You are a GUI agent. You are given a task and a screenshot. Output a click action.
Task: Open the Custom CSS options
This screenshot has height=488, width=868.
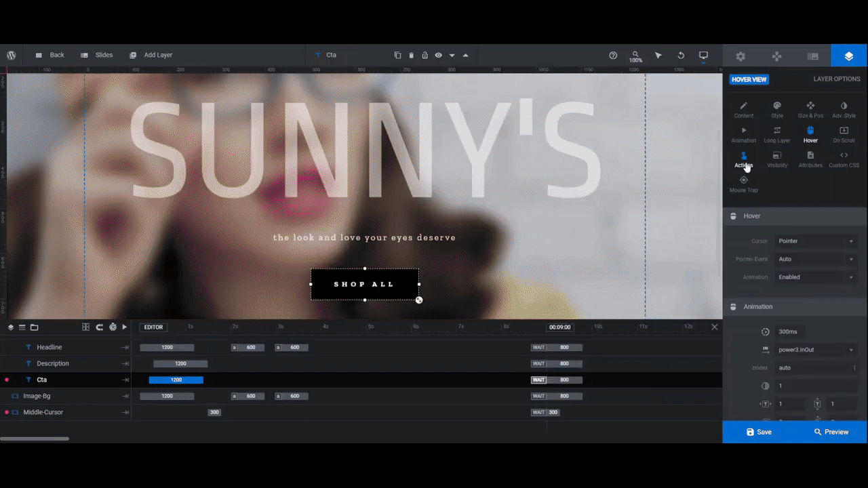[844, 160]
